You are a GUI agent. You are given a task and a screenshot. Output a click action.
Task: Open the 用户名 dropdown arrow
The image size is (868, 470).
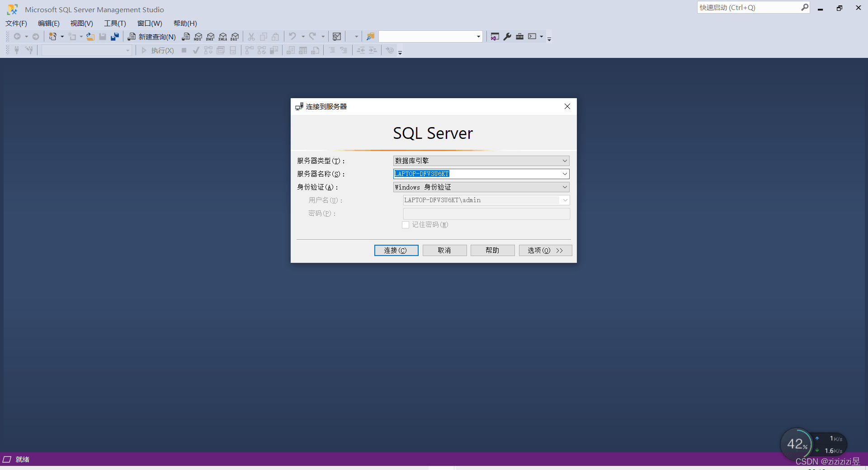(x=565, y=200)
